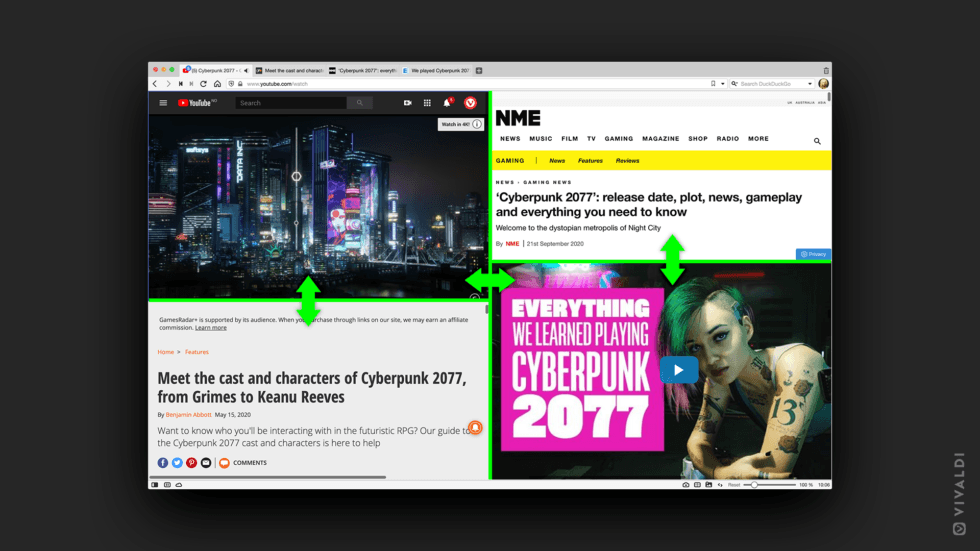980x551 pixels.
Task: Open FILM in NME navigation
Action: tap(569, 139)
